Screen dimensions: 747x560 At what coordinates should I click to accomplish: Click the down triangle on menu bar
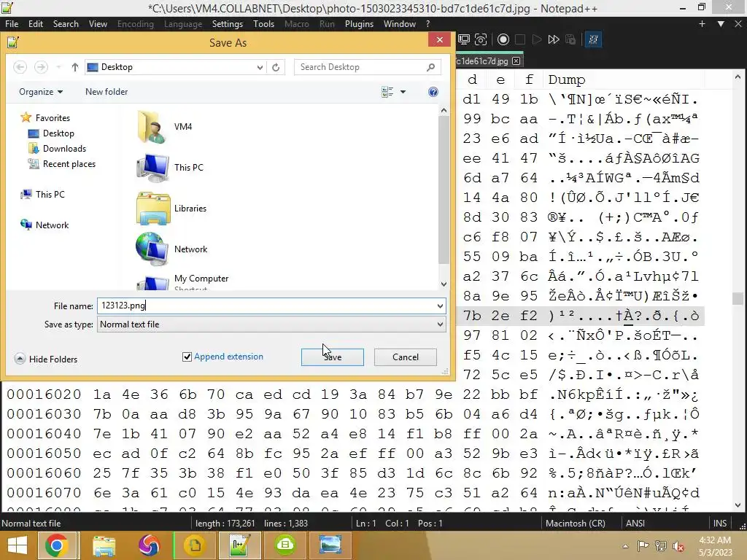[721, 24]
